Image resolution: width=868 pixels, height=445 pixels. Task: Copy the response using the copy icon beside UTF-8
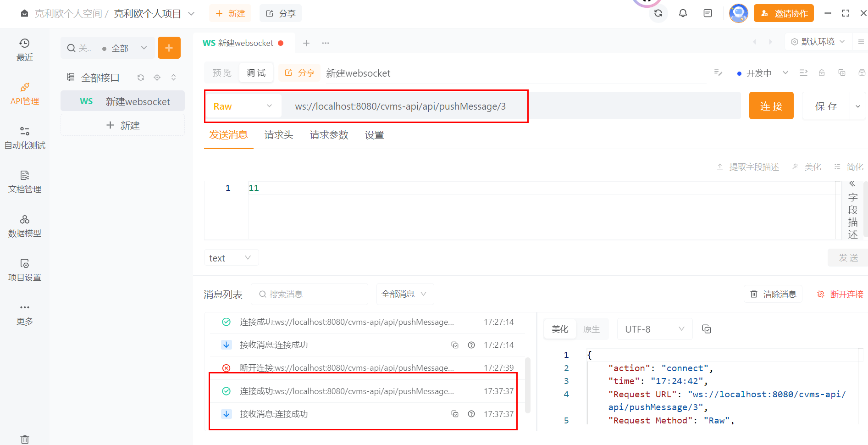coord(707,329)
